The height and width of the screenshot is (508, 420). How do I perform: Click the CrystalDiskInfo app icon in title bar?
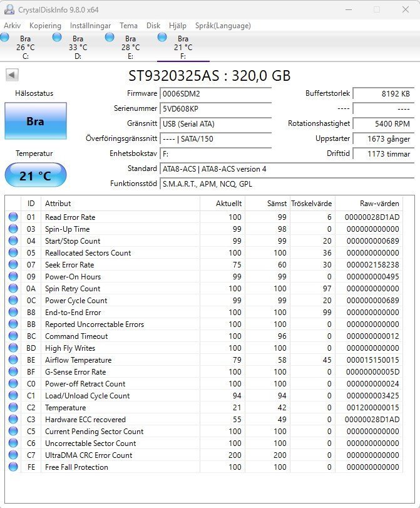[8, 9]
